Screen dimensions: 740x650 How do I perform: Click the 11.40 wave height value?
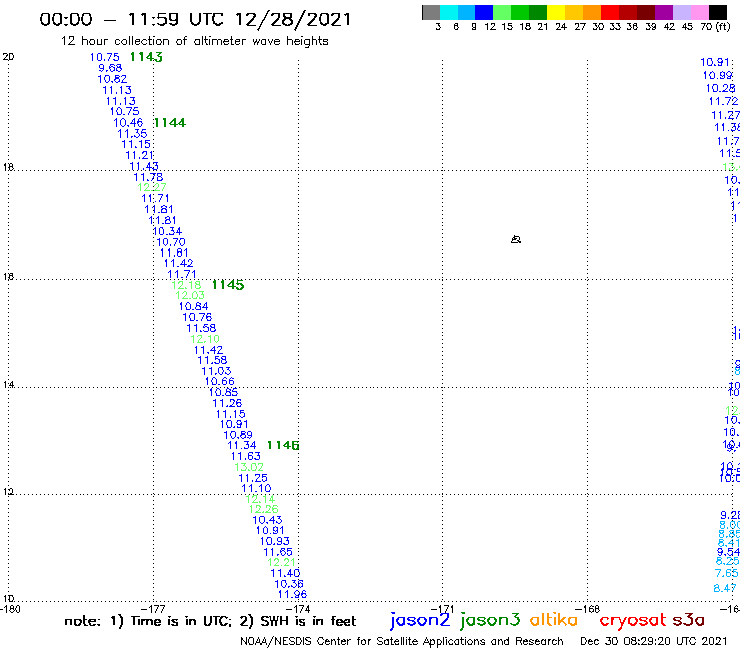click(285, 574)
